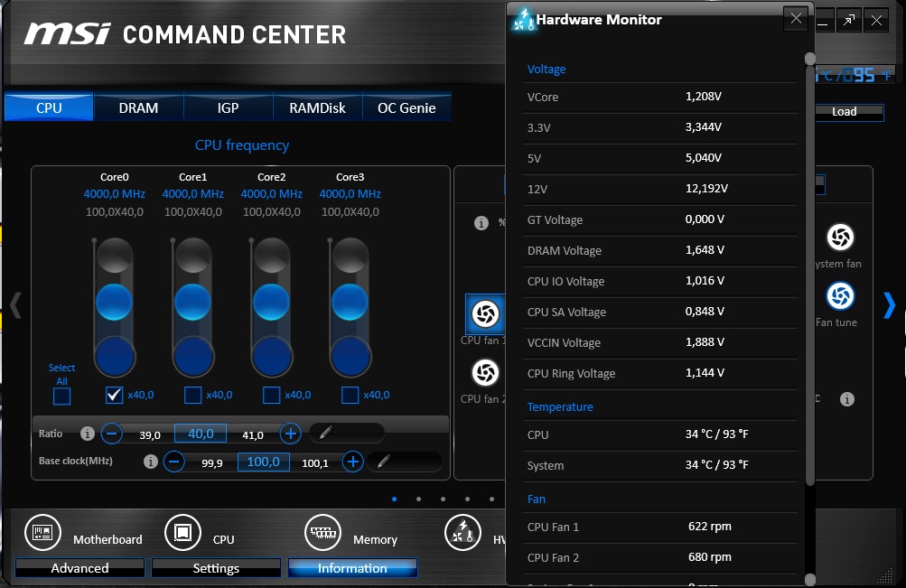Increase the Ratio with plus button

(291, 434)
